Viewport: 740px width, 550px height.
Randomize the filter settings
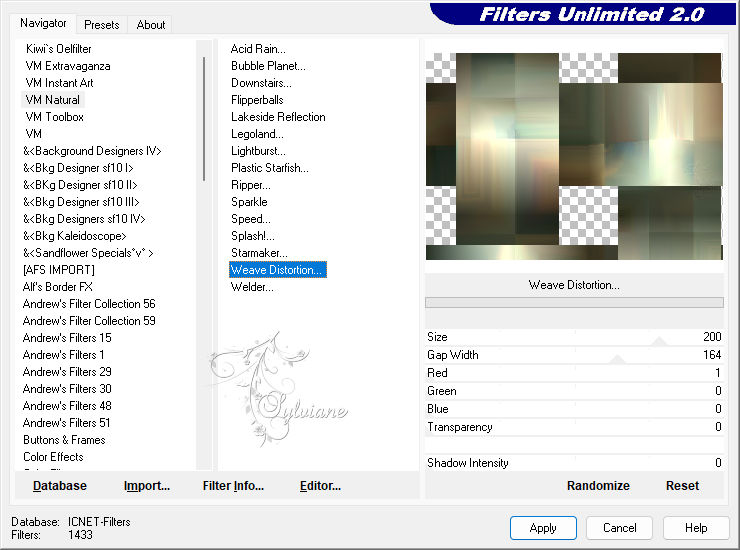[x=598, y=486]
